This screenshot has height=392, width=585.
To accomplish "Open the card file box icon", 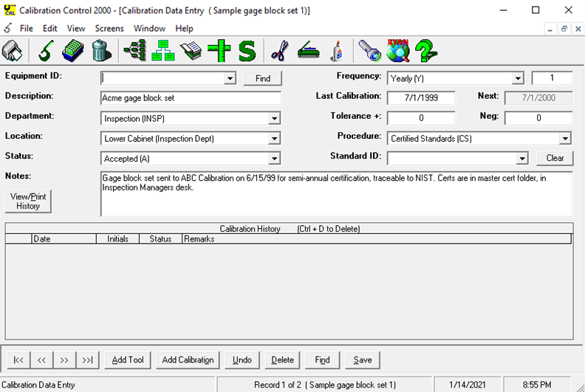I will click(72, 50).
